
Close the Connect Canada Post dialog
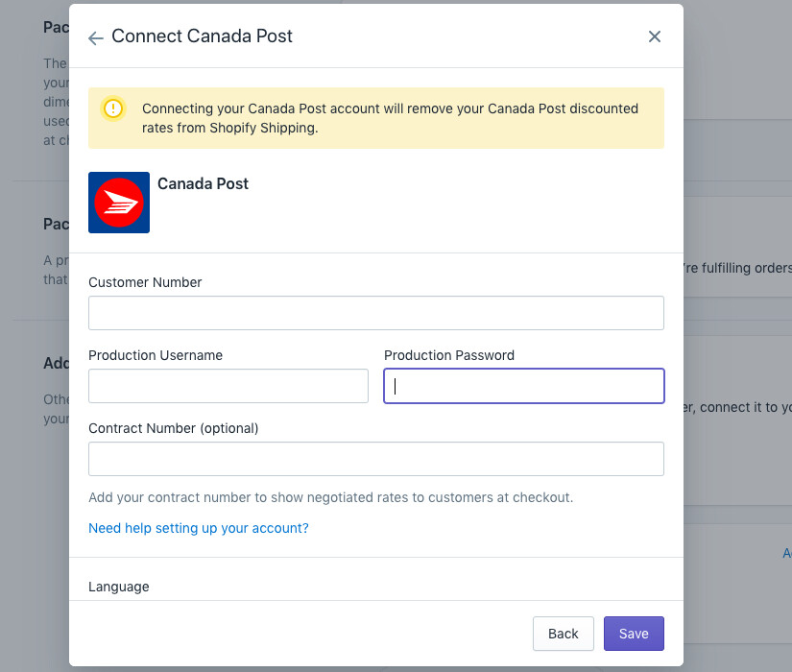655,36
